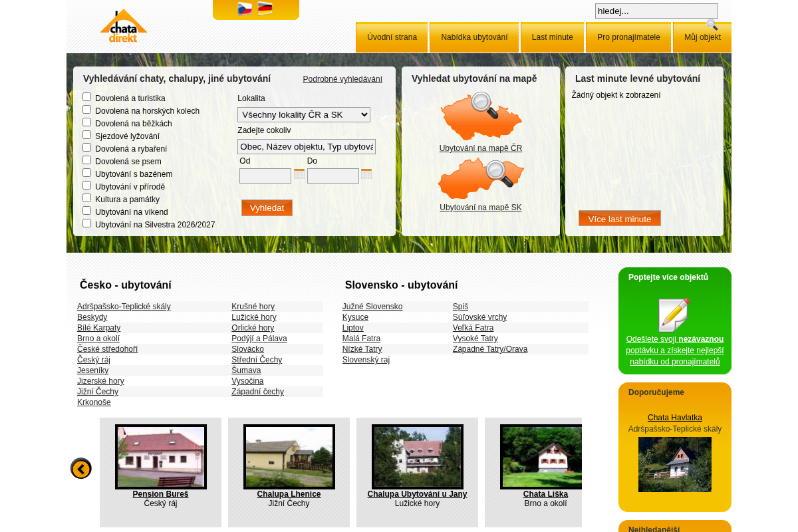Open the Lokalita dropdown list
The image size is (798, 532).
(x=304, y=114)
